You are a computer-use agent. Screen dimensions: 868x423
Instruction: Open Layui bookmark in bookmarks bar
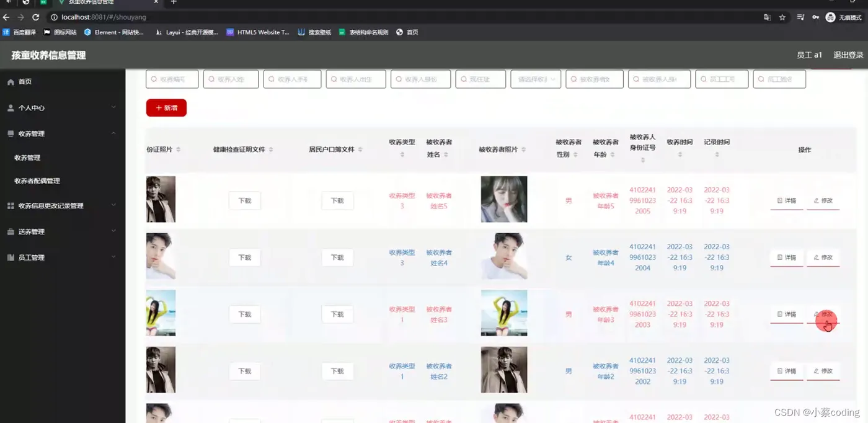point(187,32)
